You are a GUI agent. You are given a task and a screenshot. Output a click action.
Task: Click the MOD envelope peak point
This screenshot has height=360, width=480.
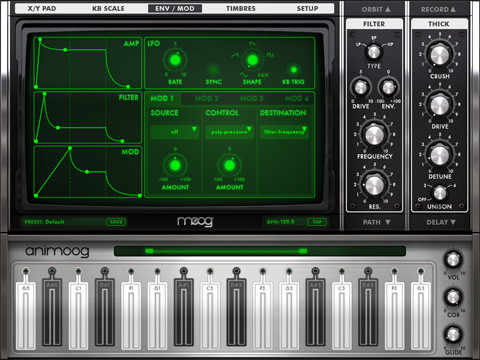click(70, 148)
